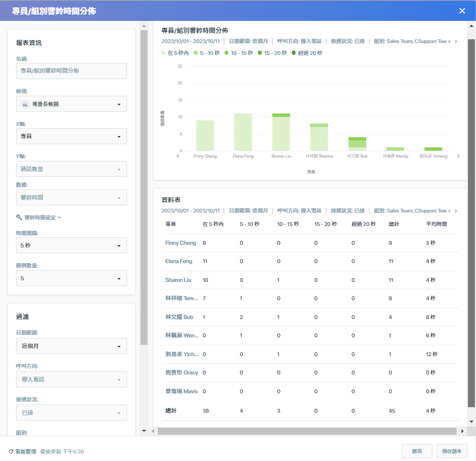
Task: Open the X軸 專員 dropdown
Action: coord(71,136)
